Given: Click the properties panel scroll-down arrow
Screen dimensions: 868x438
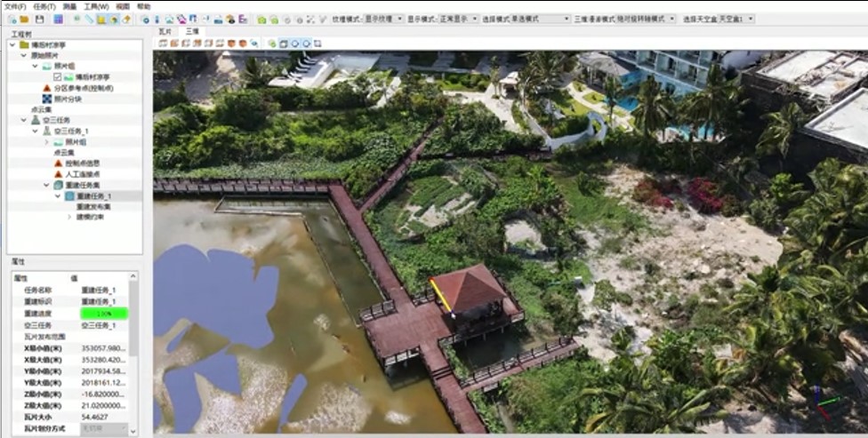Looking at the screenshot, I should pos(133,431).
